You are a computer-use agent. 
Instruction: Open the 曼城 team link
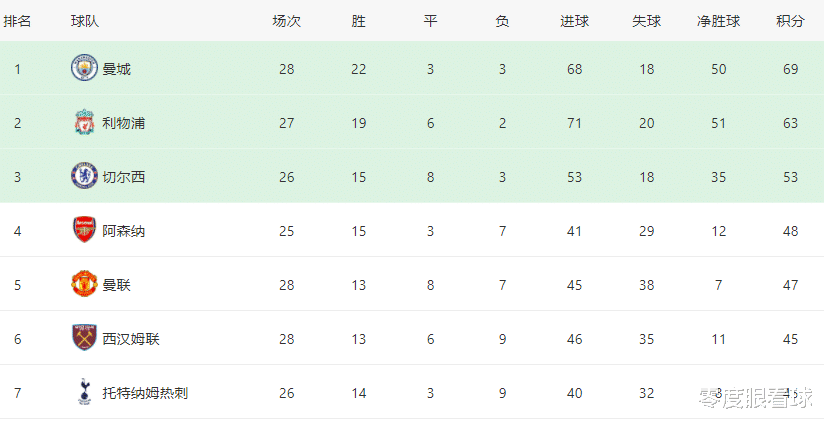pos(116,69)
